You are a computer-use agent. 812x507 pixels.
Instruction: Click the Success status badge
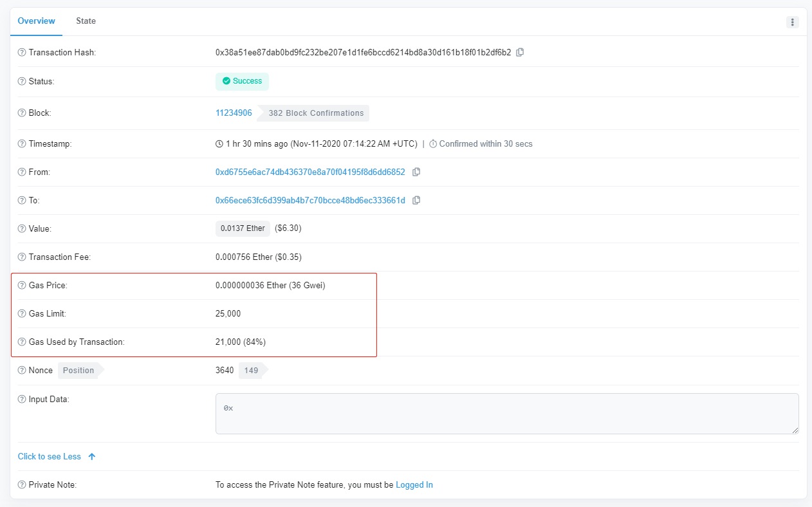(x=242, y=82)
